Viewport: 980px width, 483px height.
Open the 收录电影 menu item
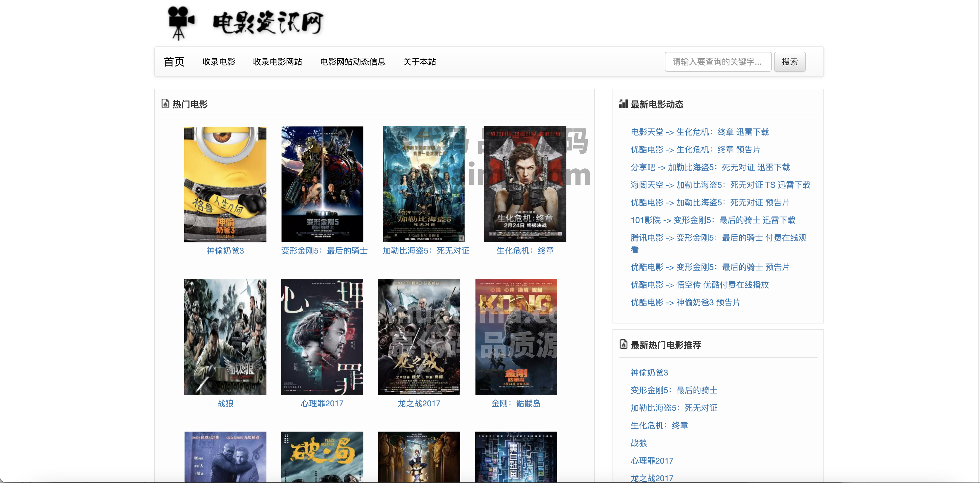tap(219, 62)
